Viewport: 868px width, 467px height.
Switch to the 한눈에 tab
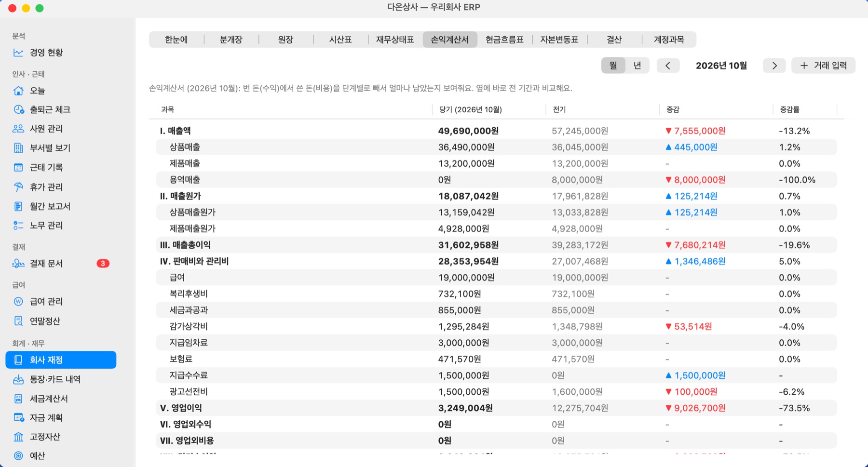pyautogui.click(x=176, y=40)
